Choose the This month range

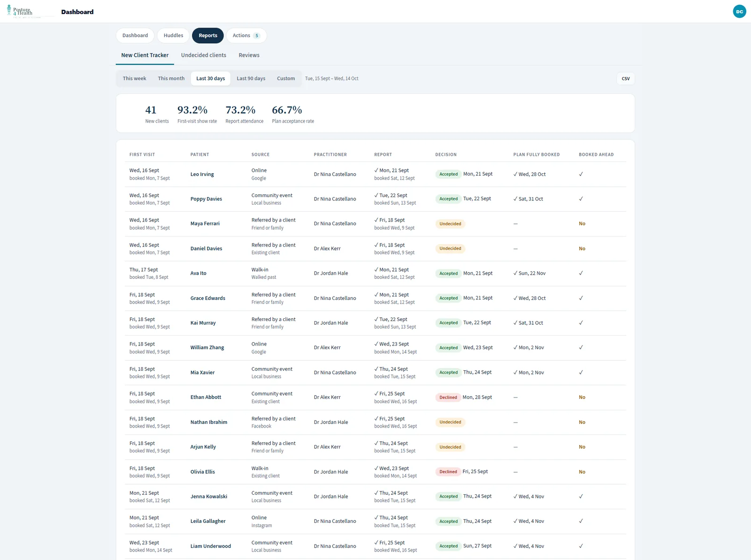(171, 78)
